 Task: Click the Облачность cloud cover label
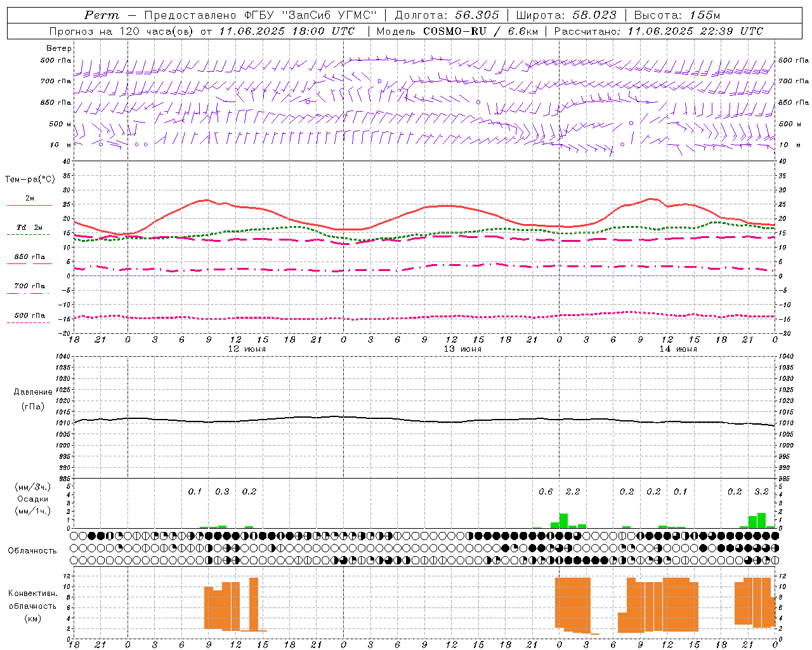(32, 551)
